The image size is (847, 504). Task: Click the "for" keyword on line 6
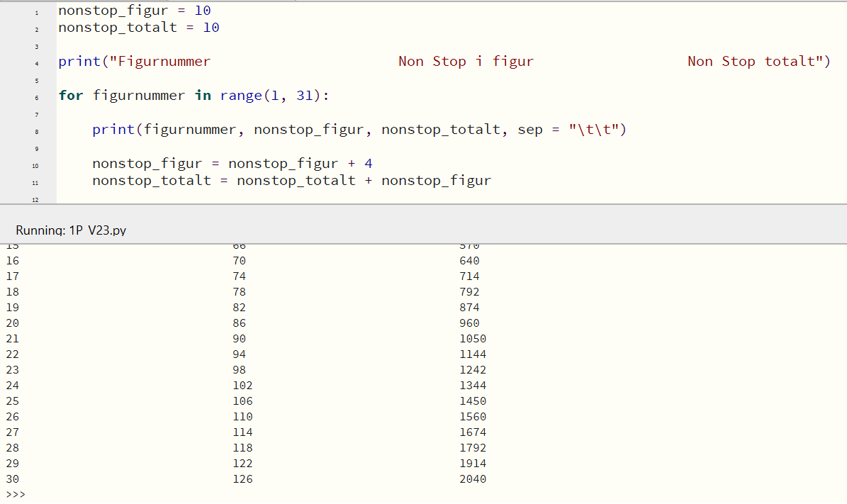(x=71, y=96)
